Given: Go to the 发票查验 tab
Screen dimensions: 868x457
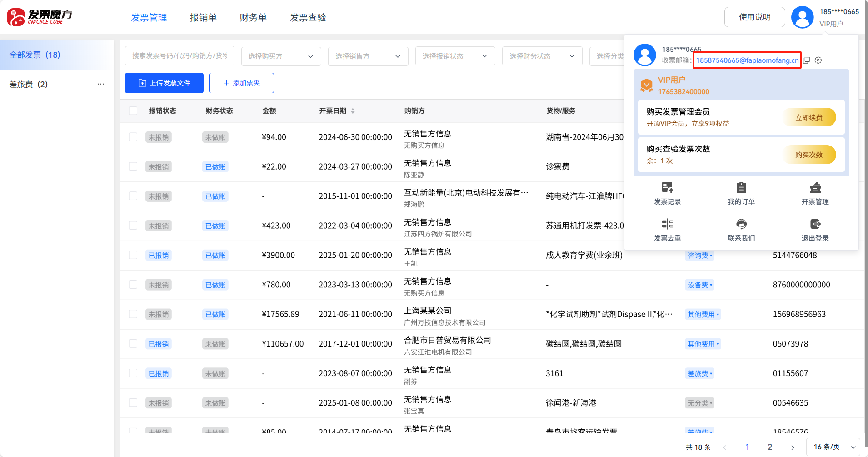Looking at the screenshot, I should click(x=308, y=18).
